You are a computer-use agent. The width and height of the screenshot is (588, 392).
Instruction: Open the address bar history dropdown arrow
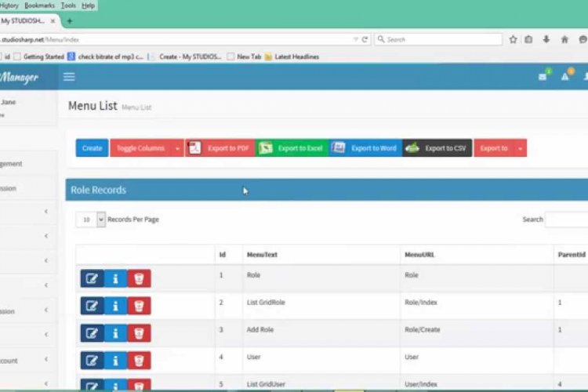(x=355, y=39)
